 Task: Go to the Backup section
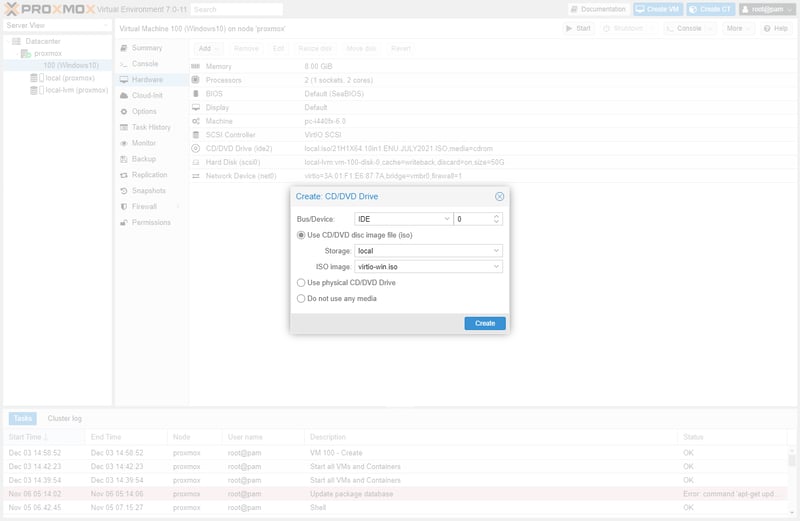click(x=143, y=159)
